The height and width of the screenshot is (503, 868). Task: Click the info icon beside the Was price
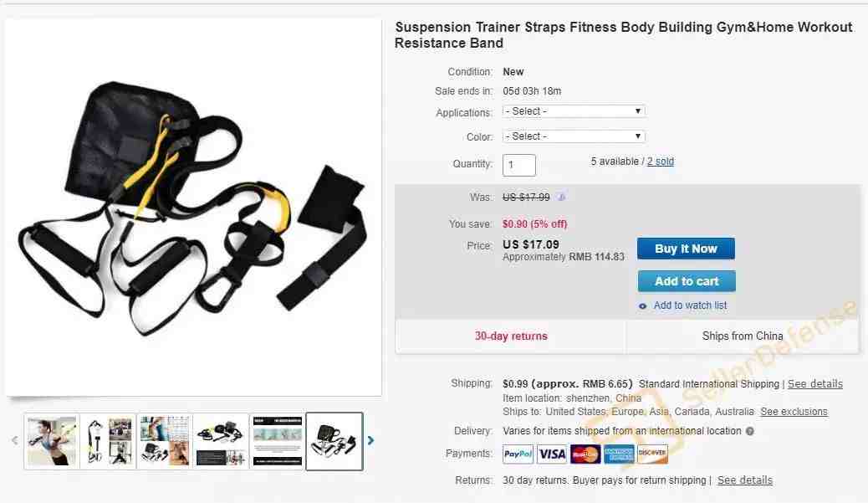pyautogui.click(x=561, y=198)
